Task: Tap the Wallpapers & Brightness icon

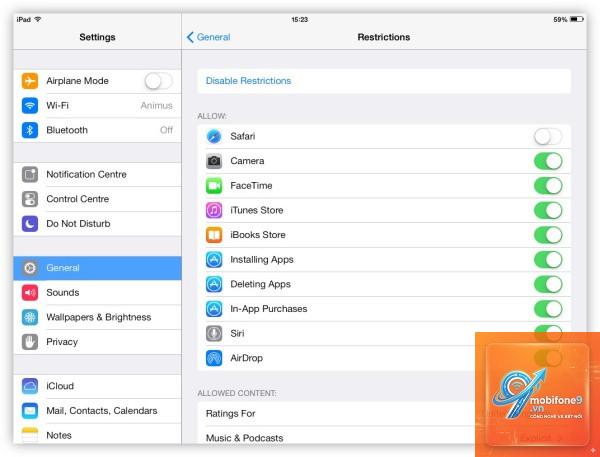Action: coord(30,317)
